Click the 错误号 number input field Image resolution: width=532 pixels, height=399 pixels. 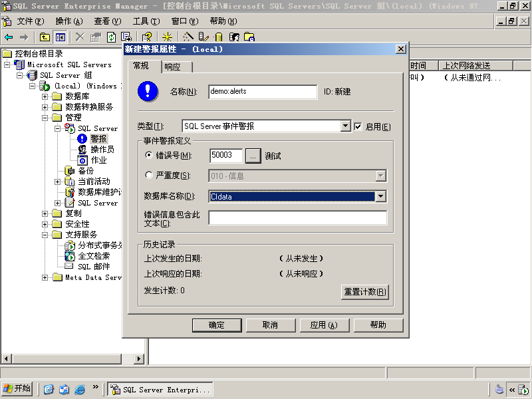click(226, 156)
